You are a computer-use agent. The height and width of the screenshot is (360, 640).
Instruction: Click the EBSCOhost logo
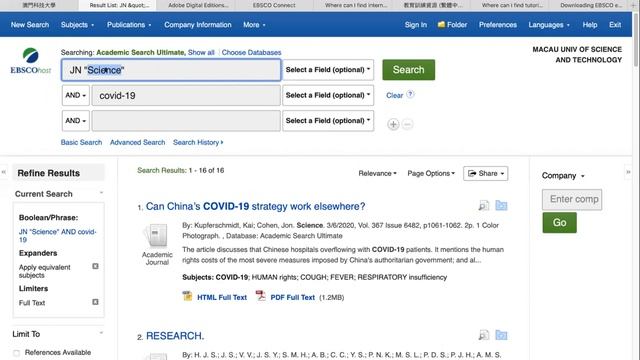tap(31, 61)
